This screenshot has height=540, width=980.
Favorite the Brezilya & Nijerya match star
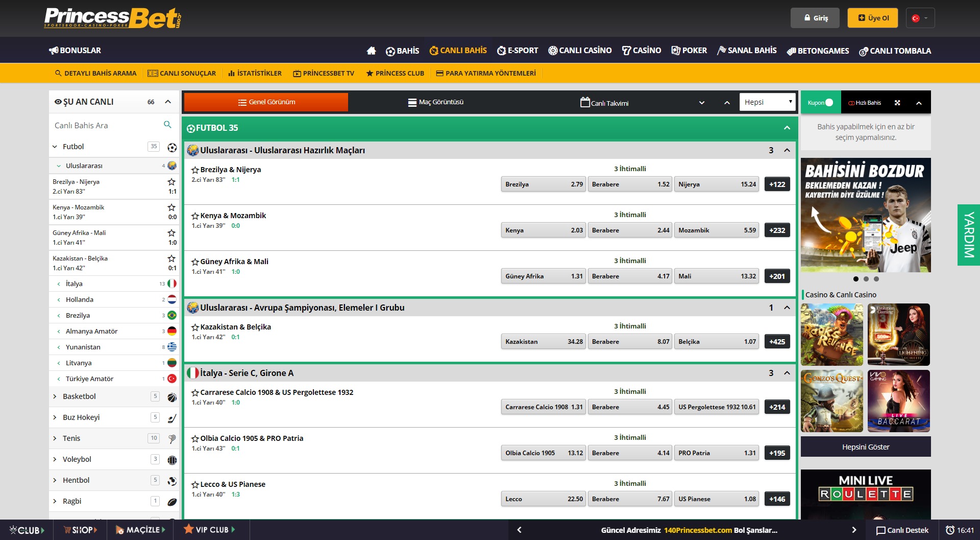[194, 170]
